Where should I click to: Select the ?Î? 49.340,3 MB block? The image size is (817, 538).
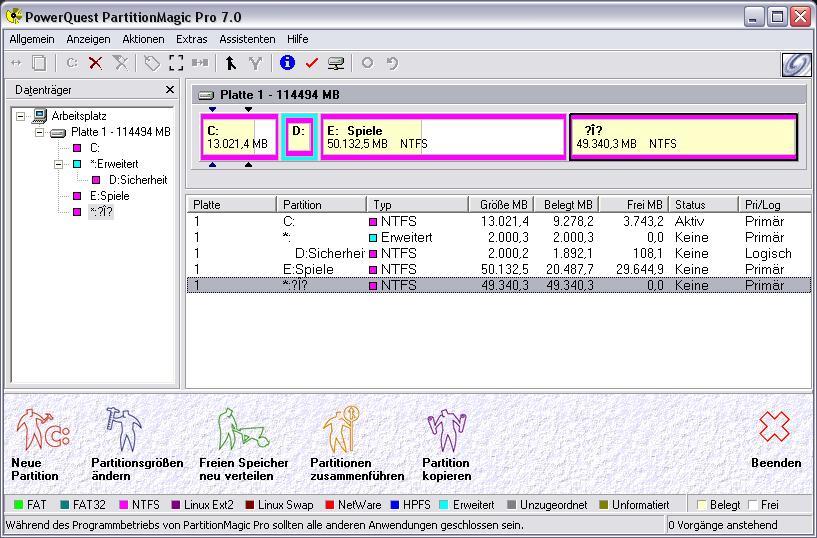pyautogui.click(x=684, y=136)
